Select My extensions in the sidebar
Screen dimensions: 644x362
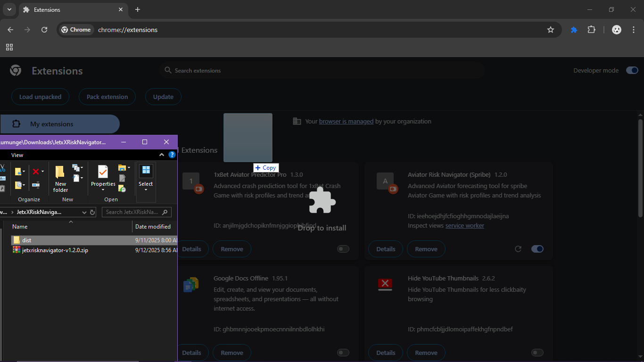pos(59,124)
